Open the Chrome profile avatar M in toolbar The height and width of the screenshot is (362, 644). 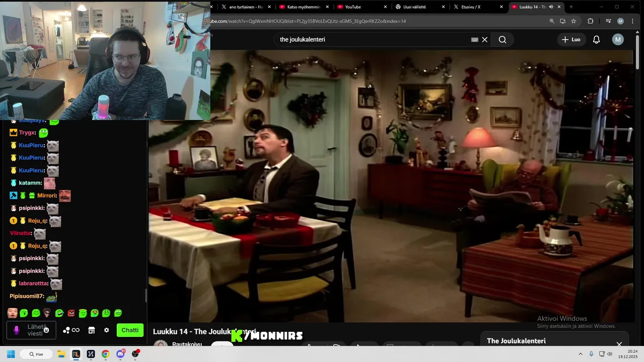[x=620, y=21]
